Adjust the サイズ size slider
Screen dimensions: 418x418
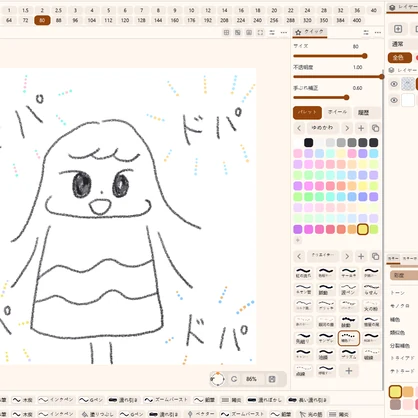(x=330, y=56)
